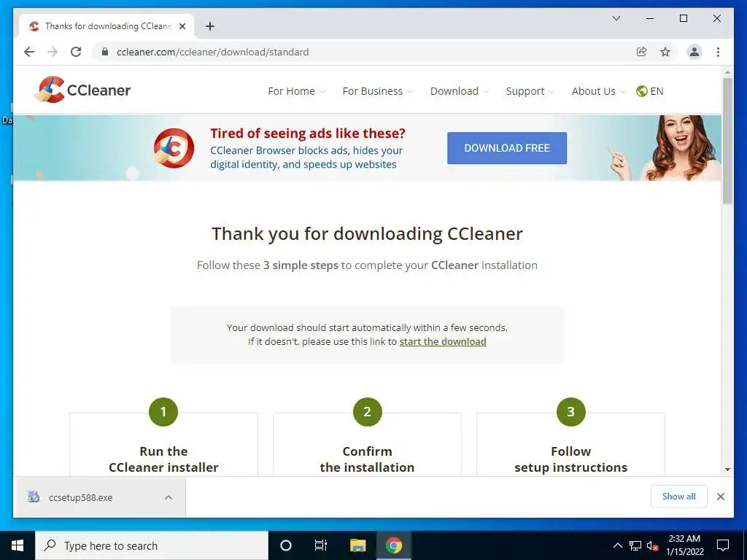Image resolution: width=747 pixels, height=560 pixels.
Task: Open the Windows Start menu
Action: tap(18, 545)
